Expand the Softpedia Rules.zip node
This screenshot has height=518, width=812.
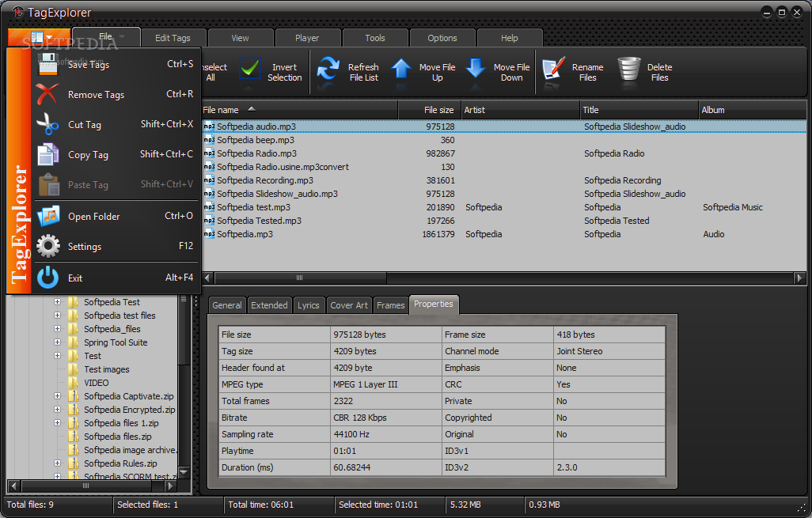pyautogui.click(x=58, y=463)
